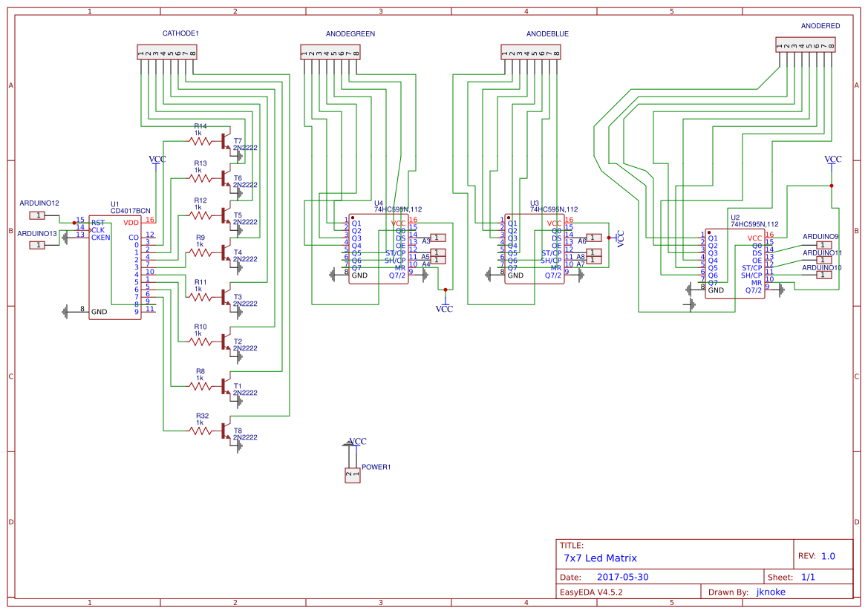The image size is (868, 614).
Task: Click the 'ANODERED' label text
Action: pos(820,26)
